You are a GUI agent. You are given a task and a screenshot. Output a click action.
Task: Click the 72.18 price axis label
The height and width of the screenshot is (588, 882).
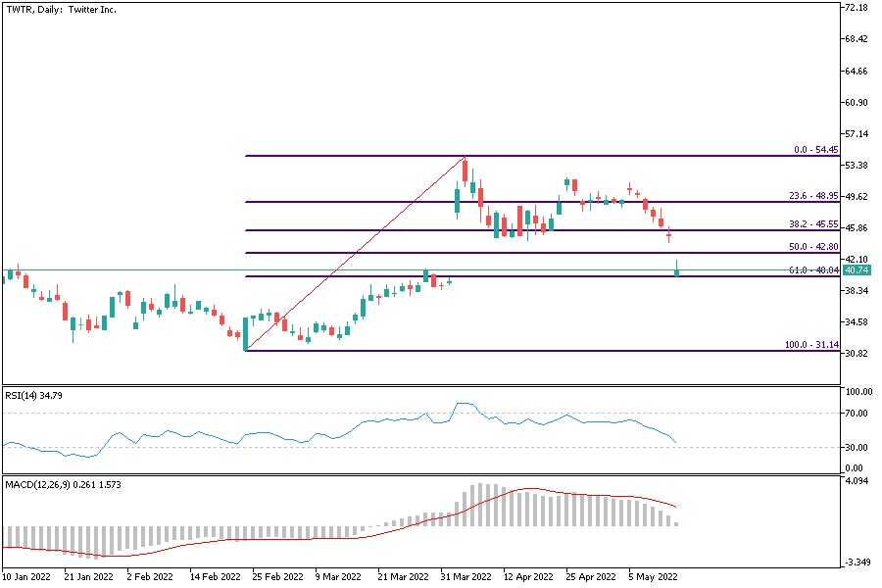[x=856, y=8]
